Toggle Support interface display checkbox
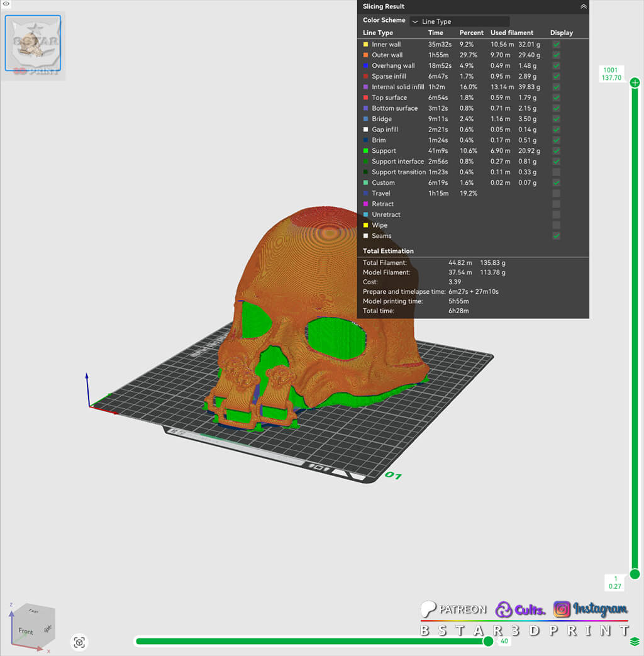The width and height of the screenshot is (644, 656). [x=556, y=161]
